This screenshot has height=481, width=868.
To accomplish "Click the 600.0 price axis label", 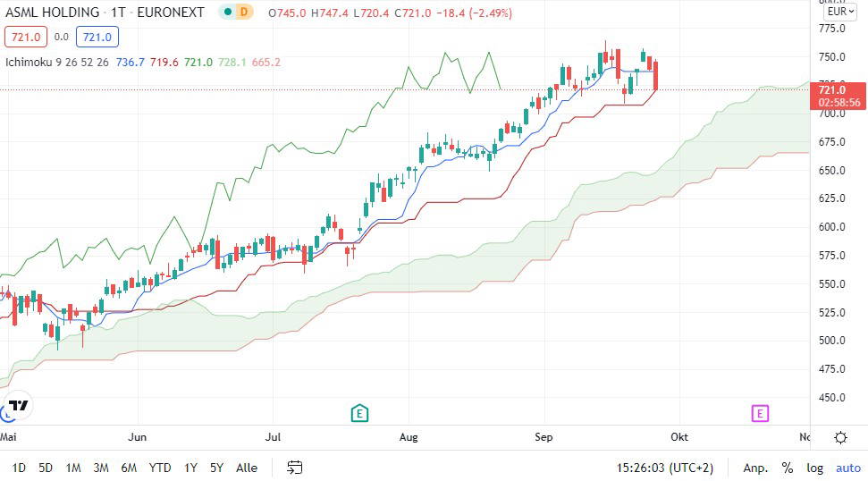I will pyautogui.click(x=832, y=227).
